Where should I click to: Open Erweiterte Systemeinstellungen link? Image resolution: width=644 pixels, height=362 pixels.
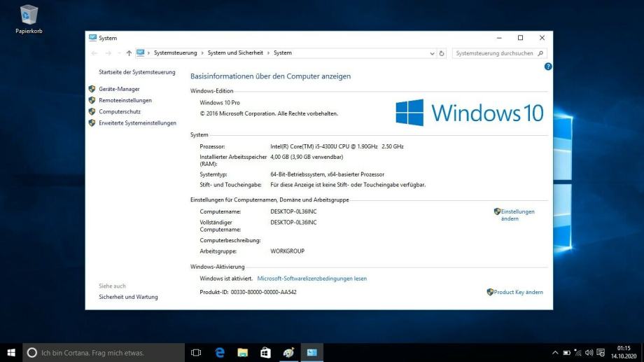click(138, 123)
